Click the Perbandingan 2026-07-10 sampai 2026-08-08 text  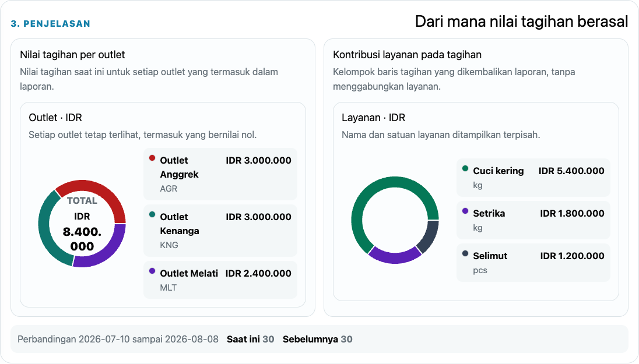[118, 339]
